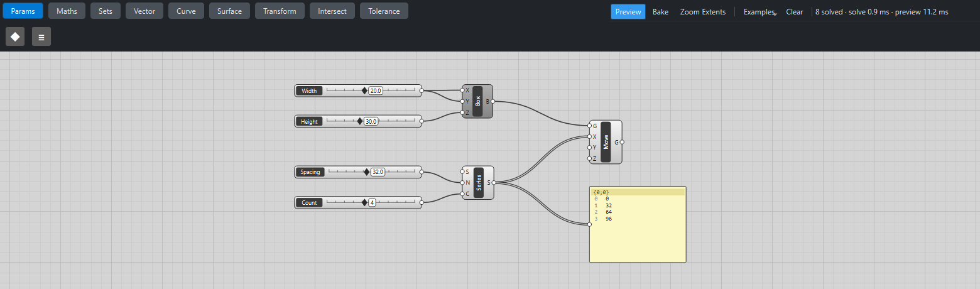This screenshot has width=980, height=289.
Task: Click the diamond handle on Count slider
Action: (x=364, y=202)
